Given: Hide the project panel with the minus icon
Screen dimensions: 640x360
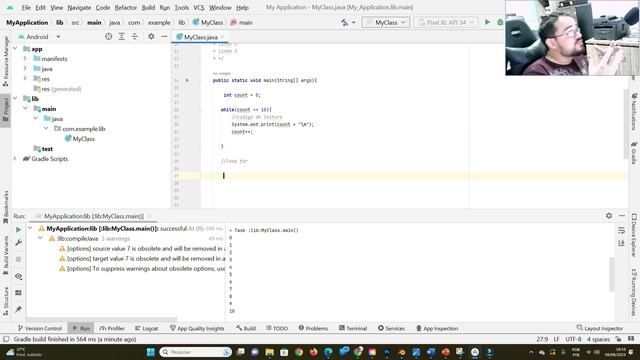Looking at the screenshot, I should tap(164, 37).
